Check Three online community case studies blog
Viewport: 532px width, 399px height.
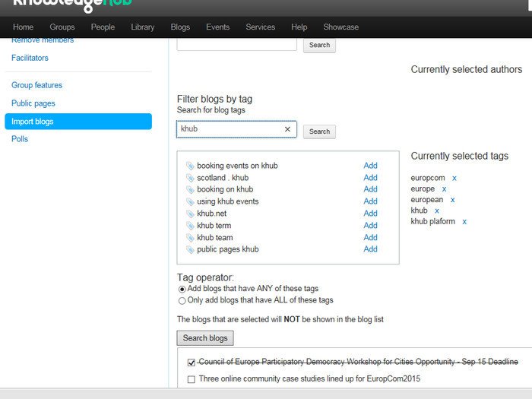pyautogui.click(x=192, y=378)
